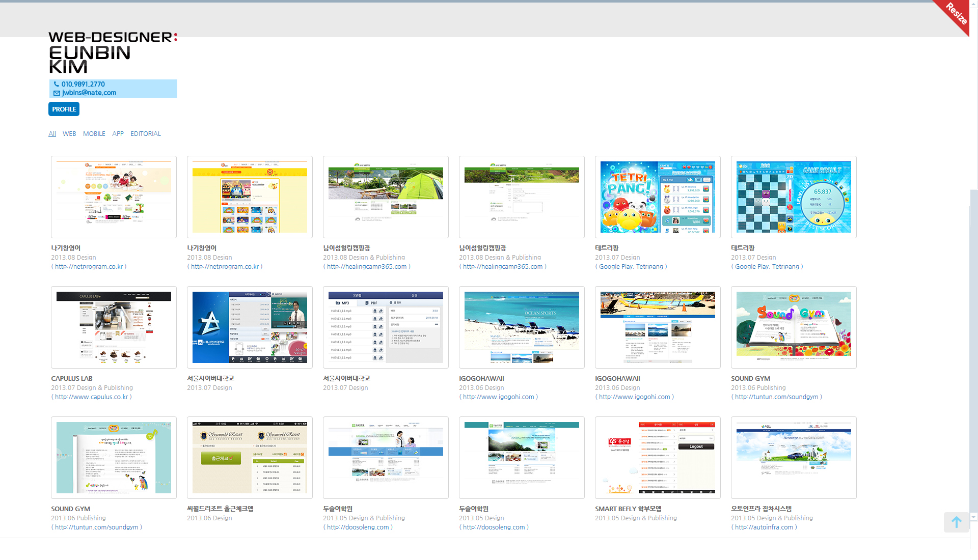Click the red Resize corner ribbon

pos(956,14)
